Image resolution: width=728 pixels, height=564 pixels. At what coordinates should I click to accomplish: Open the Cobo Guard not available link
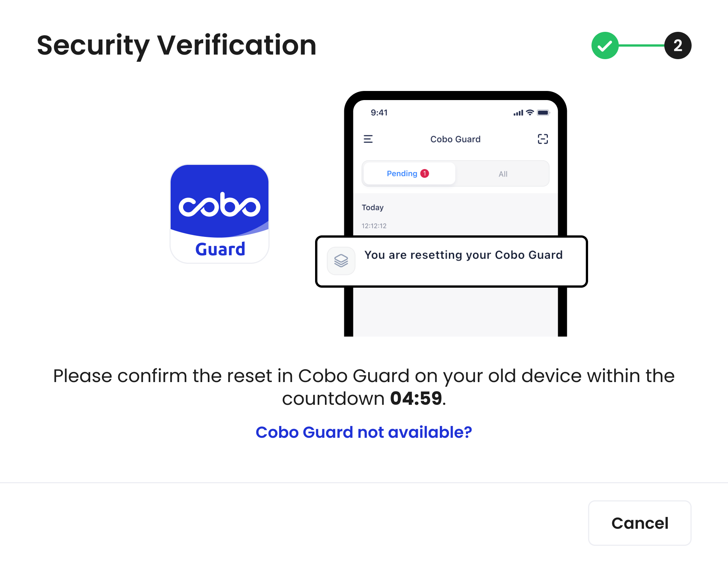[364, 432]
